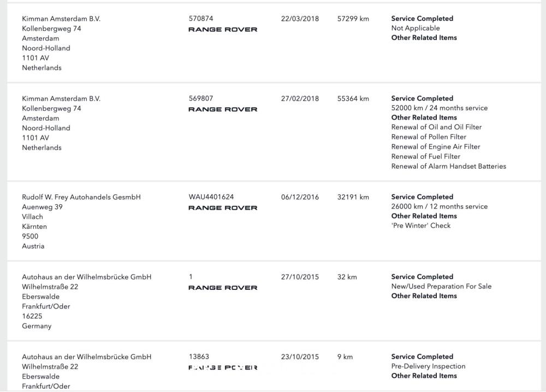Click 'New/Used Preparation For Sale' text
The image size is (546, 392).
[441, 287]
